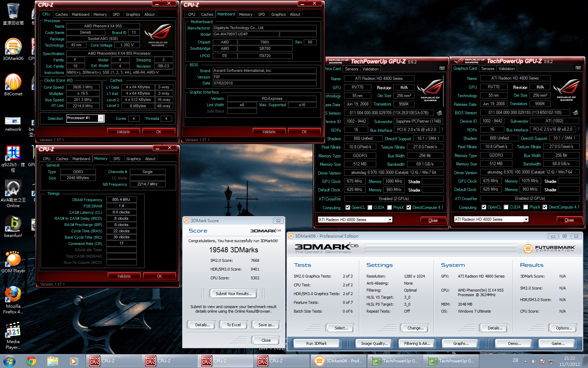This screenshot has height=368, width=588.
Task: Toggle OpenCL checkbox in right GPU-Z
Action: 484,207
